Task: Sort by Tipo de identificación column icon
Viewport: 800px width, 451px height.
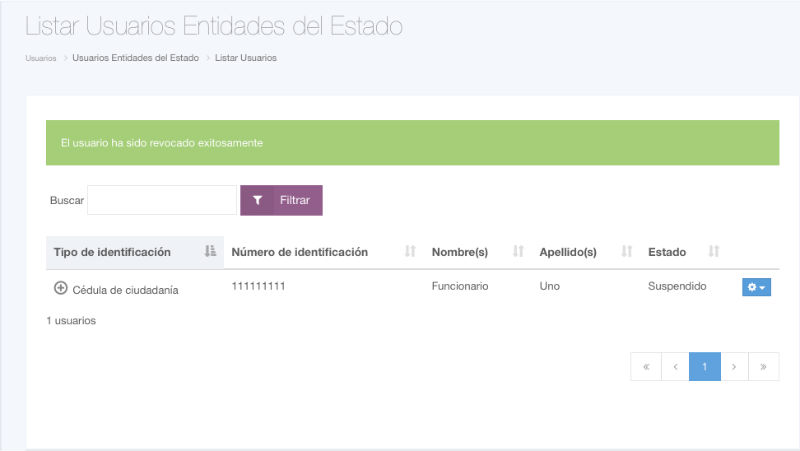Action: 210,252
